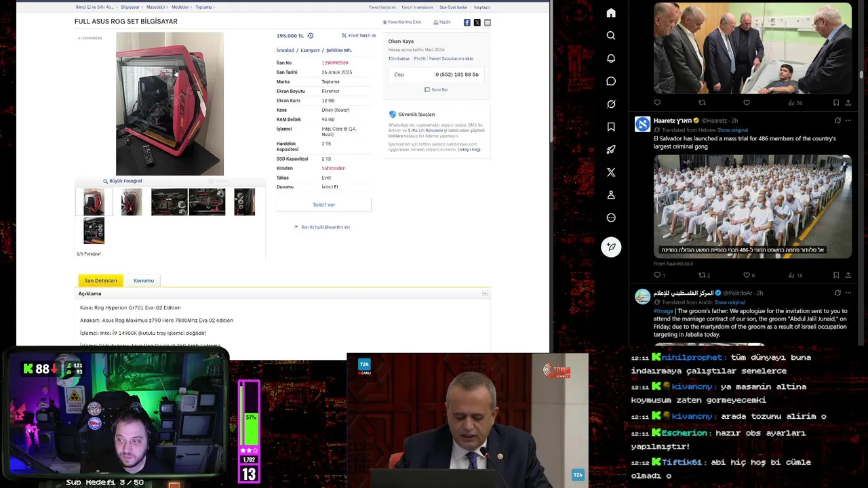Share the Haaretz El Salvador post
Screen dimensions: 868x488
pyautogui.click(x=848, y=275)
